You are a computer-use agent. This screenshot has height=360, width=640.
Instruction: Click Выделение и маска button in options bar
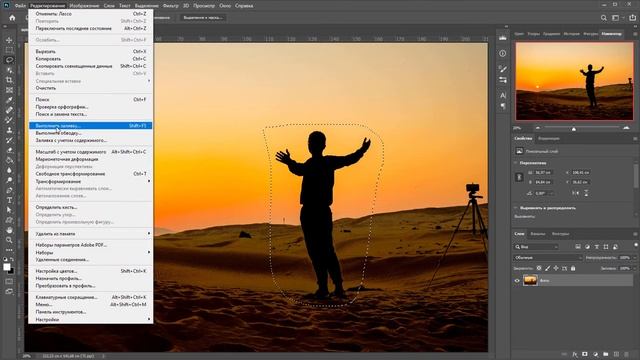tap(203, 18)
